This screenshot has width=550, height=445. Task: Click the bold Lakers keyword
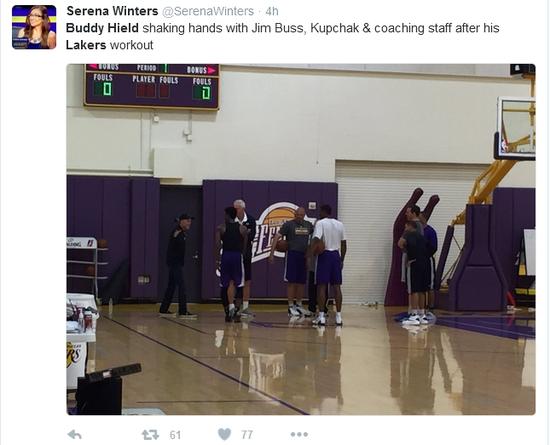(x=86, y=45)
